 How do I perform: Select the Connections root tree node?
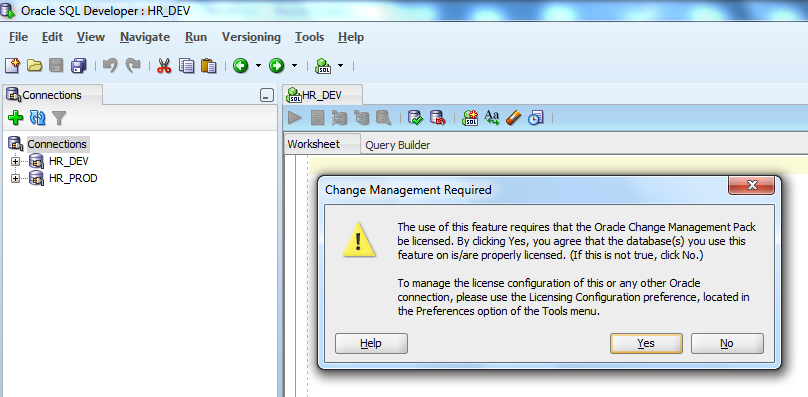(57, 144)
